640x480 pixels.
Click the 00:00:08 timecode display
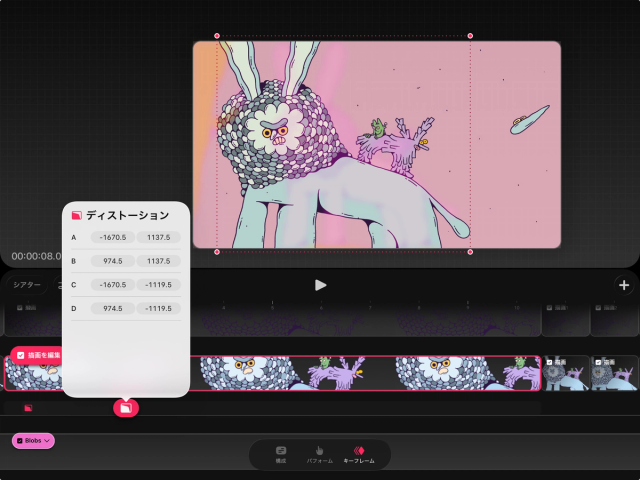36,256
